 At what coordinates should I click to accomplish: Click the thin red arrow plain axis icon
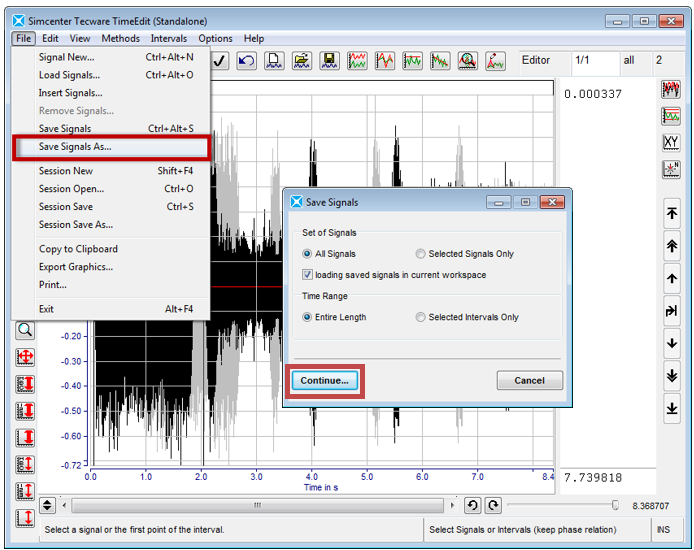click(25, 518)
